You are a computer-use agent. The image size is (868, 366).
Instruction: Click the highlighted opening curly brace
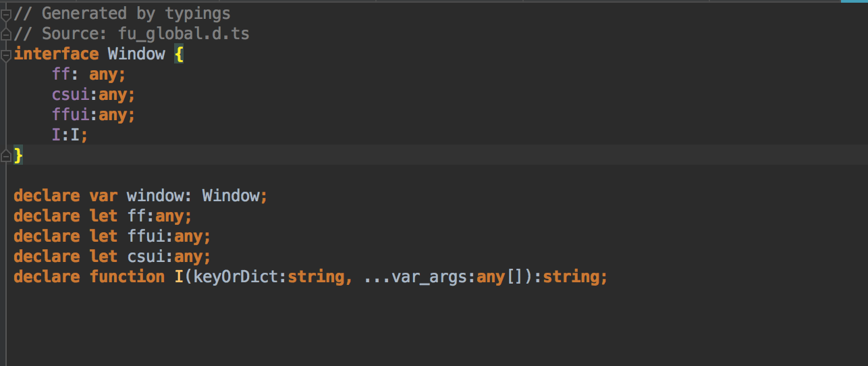click(x=179, y=54)
